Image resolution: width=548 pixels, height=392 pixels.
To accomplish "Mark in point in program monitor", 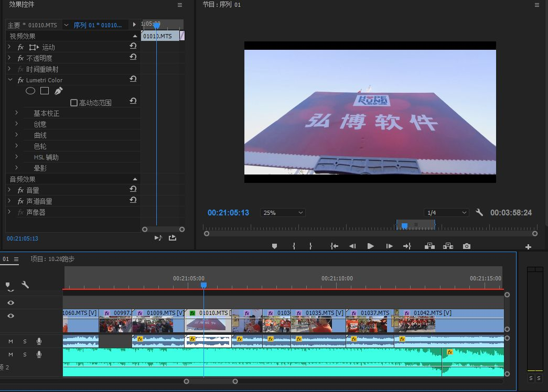I will point(294,246).
